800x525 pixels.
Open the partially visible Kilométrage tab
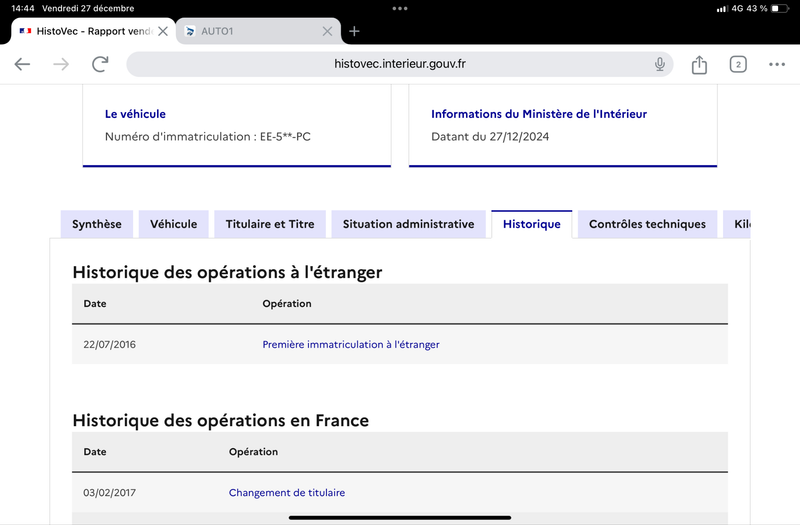(737, 224)
